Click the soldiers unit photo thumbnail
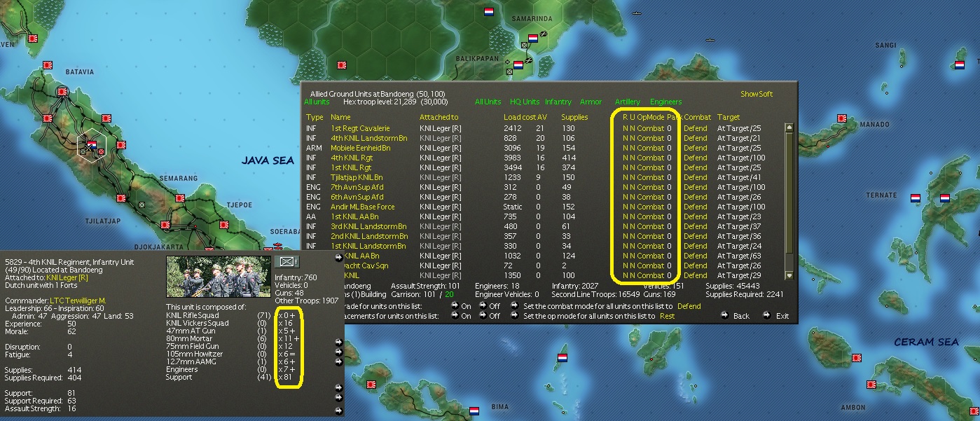The height and width of the screenshot is (421, 980). tap(218, 277)
